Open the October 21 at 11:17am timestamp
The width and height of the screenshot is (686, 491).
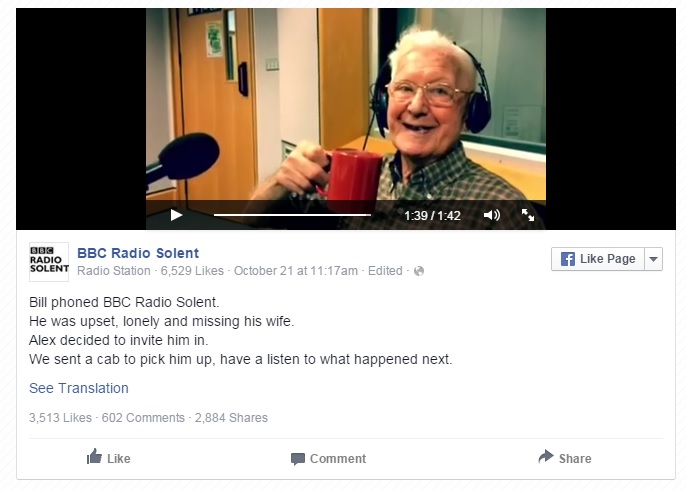pos(296,271)
